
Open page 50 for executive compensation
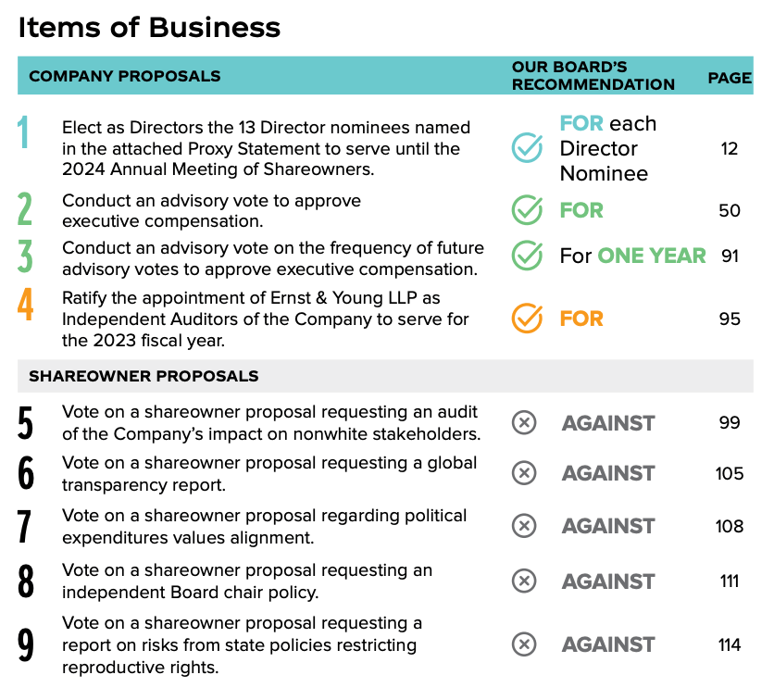730,210
